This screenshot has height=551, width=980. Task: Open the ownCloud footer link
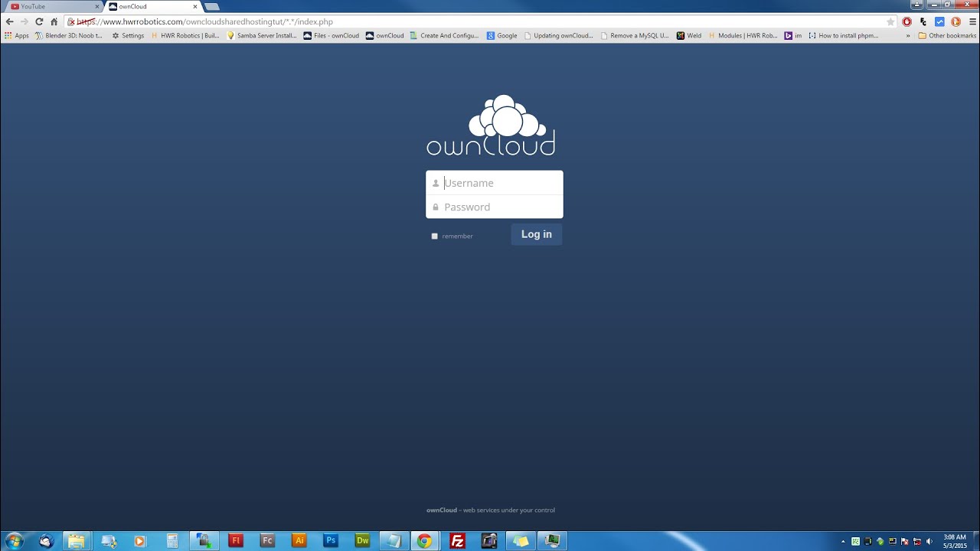click(x=442, y=510)
